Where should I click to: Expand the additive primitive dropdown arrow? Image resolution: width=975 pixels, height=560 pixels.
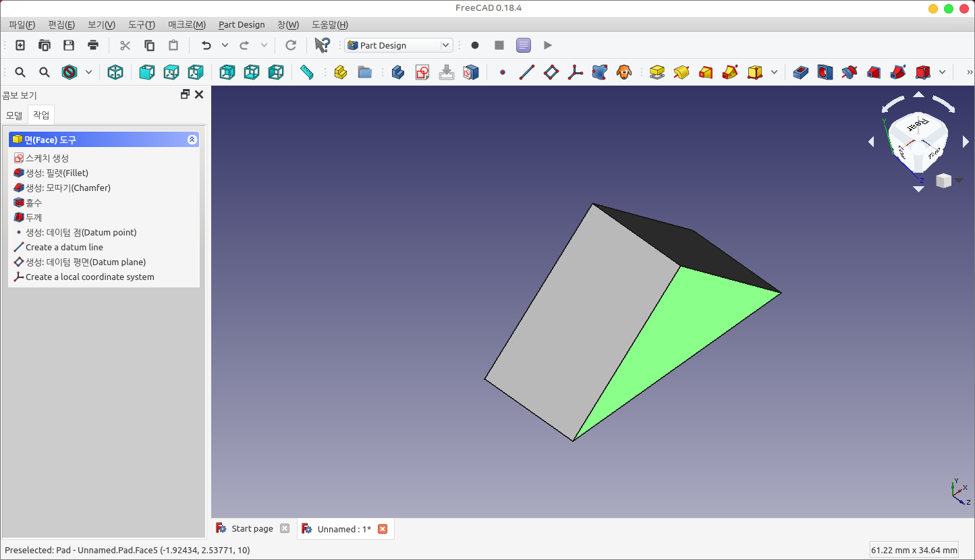tap(774, 72)
